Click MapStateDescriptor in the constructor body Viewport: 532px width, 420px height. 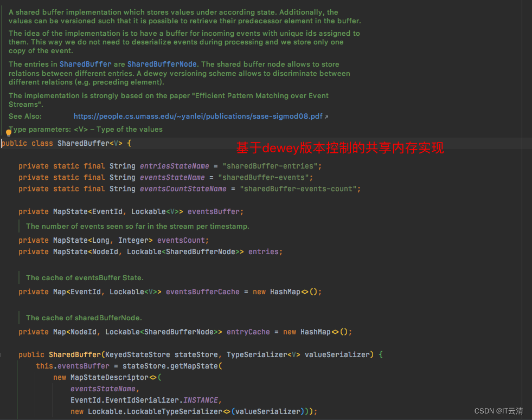point(109,377)
